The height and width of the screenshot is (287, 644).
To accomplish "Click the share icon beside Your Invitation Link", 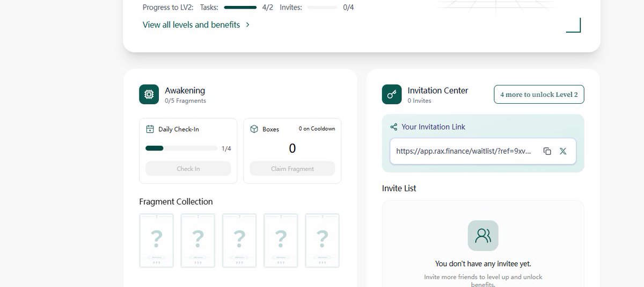I will pos(394,127).
